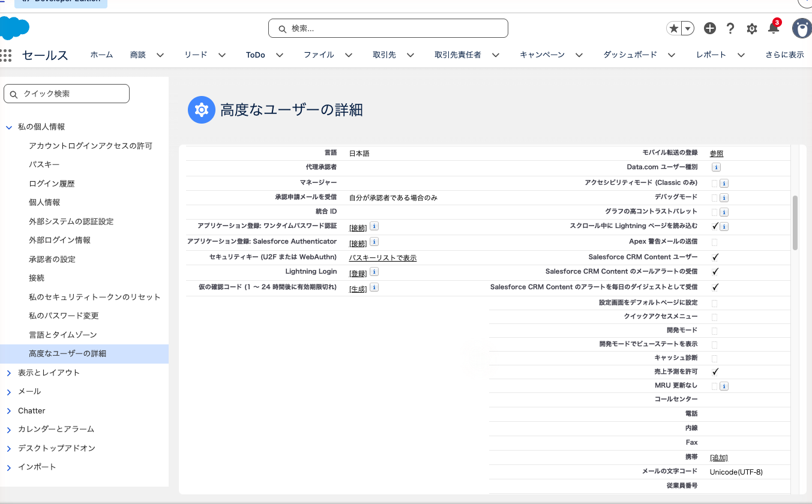
Task: Open ダッシュボード tab dropdown chevron
Action: [x=672, y=55]
